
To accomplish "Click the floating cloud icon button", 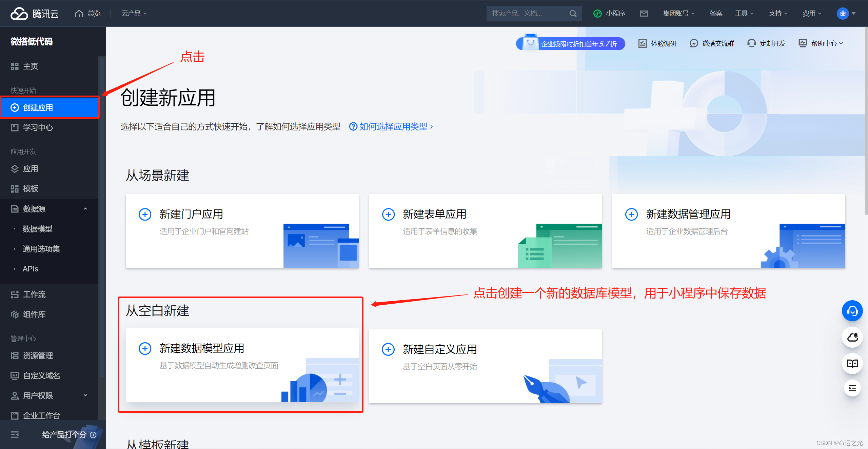I will tap(852, 337).
